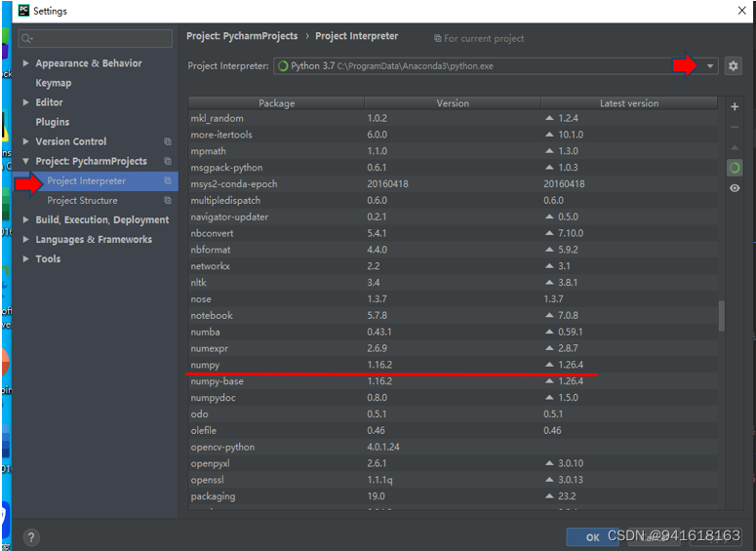756x551 pixels.
Task: Select Project Structure in the settings tree
Action: 96,200
